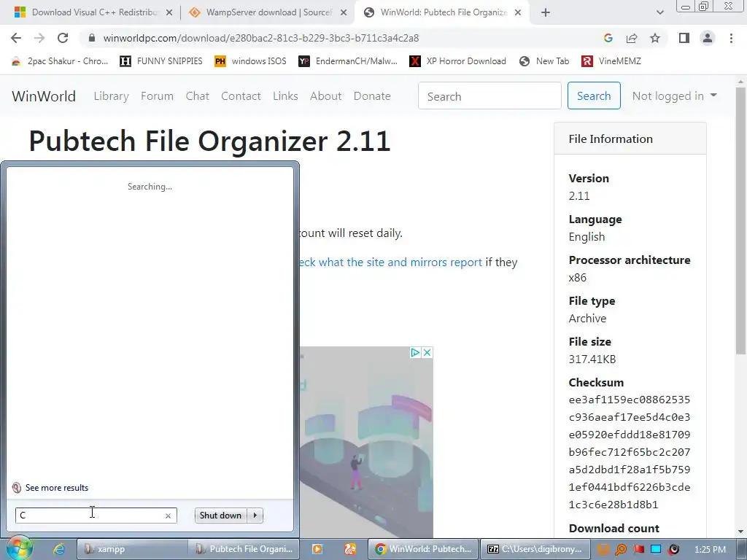The height and width of the screenshot is (560, 747).
Task: Click the Google icon in the address bar
Action: click(x=608, y=38)
